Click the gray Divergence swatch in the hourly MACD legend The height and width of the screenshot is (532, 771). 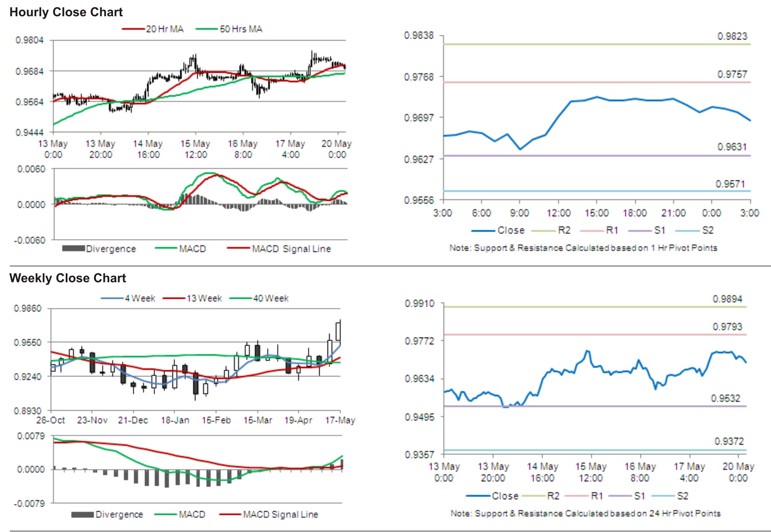[x=73, y=248]
